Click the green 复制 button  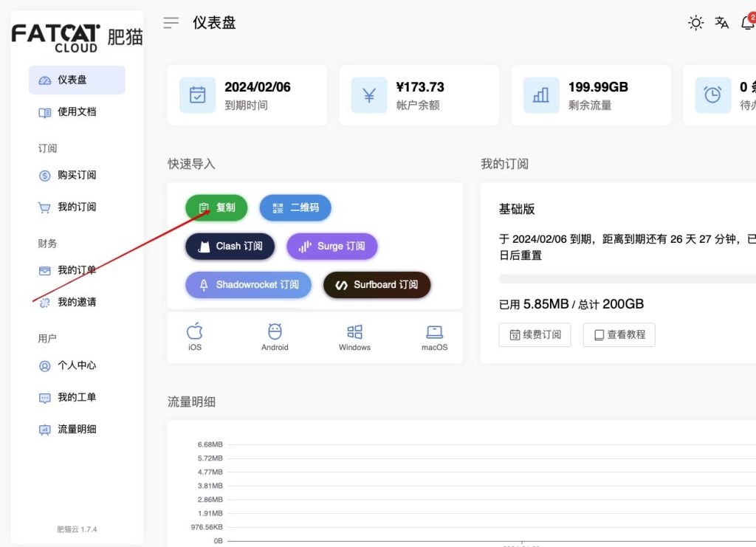coord(216,207)
